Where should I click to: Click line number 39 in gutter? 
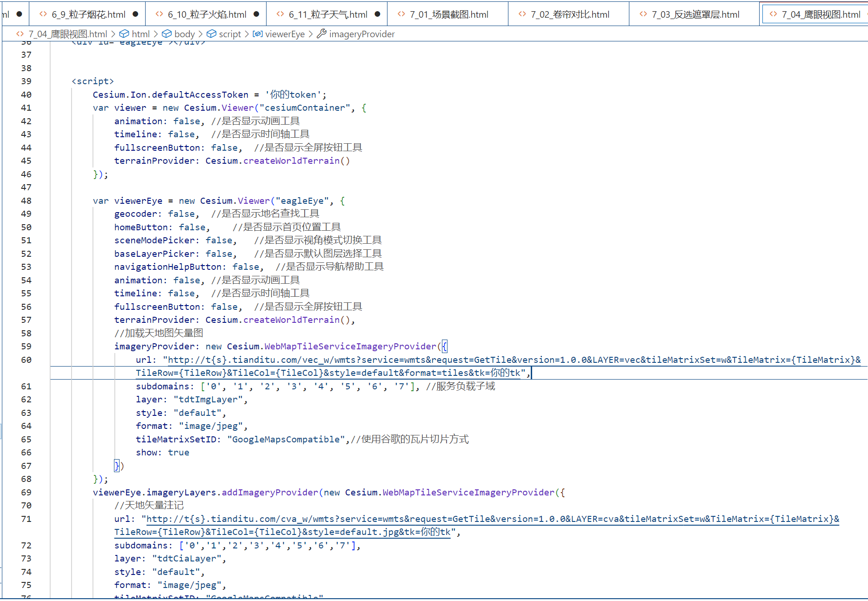pyautogui.click(x=27, y=81)
